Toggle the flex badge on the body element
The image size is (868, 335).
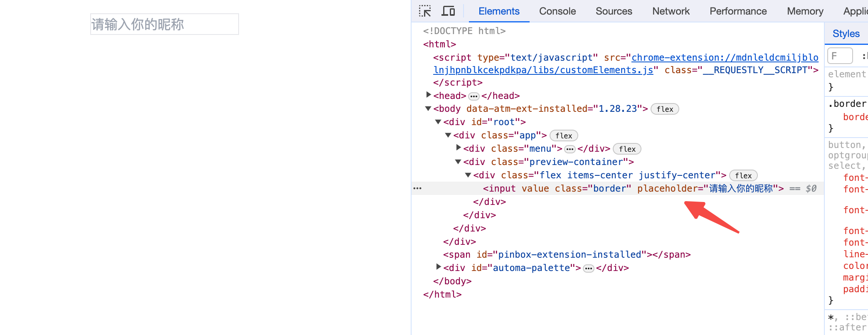pyautogui.click(x=665, y=109)
